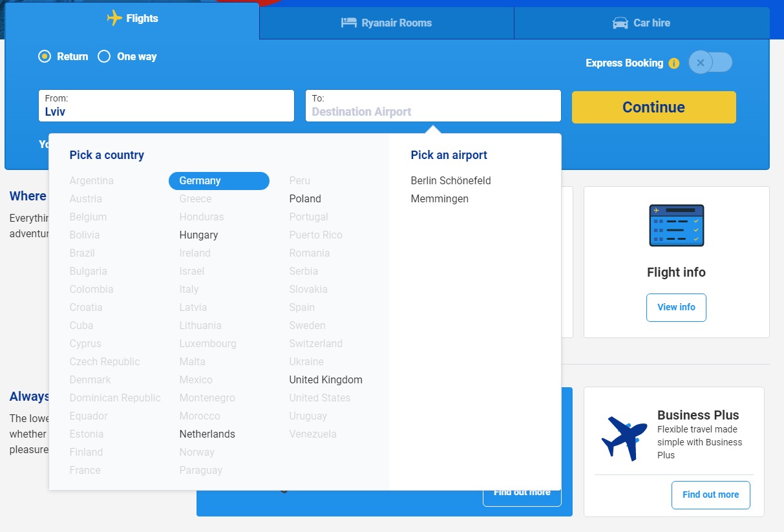Click the greyed-out Mexico entry
Screen dimensions: 784x532
click(x=196, y=380)
